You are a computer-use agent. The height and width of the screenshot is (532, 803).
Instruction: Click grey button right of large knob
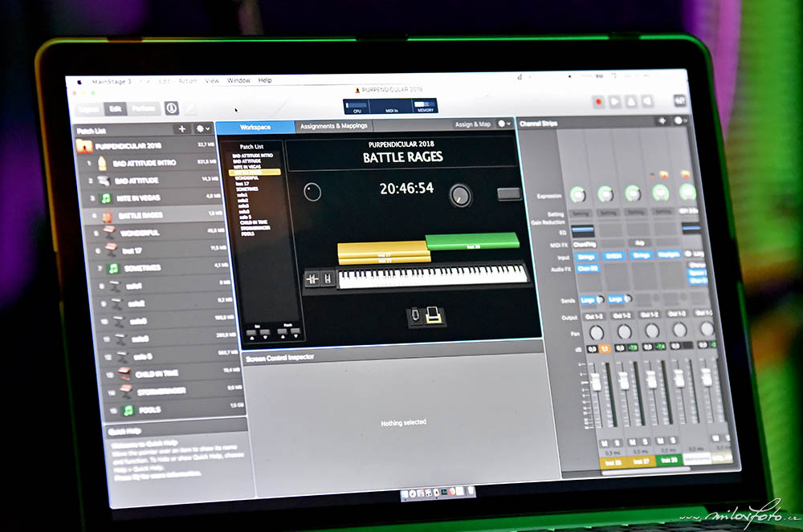508,194
